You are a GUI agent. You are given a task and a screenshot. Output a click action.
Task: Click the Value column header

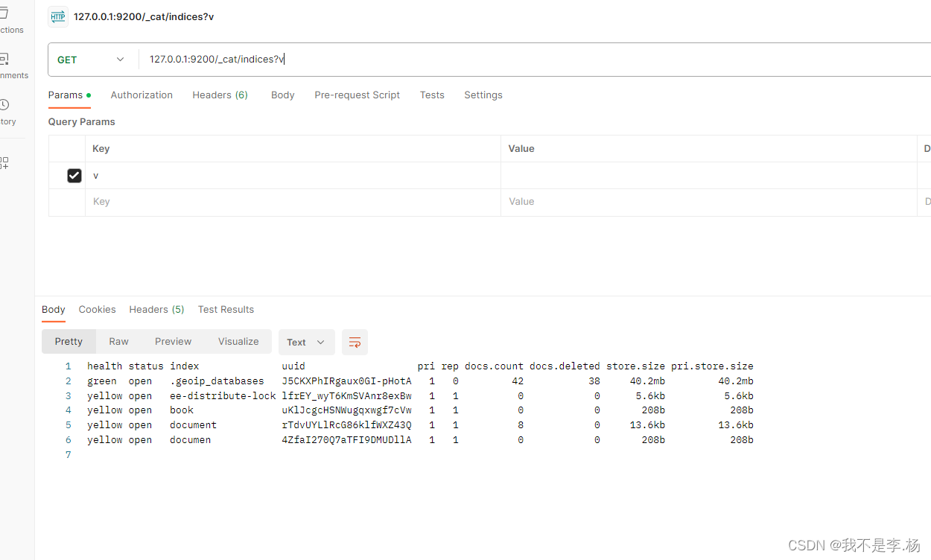click(x=521, y=149)
